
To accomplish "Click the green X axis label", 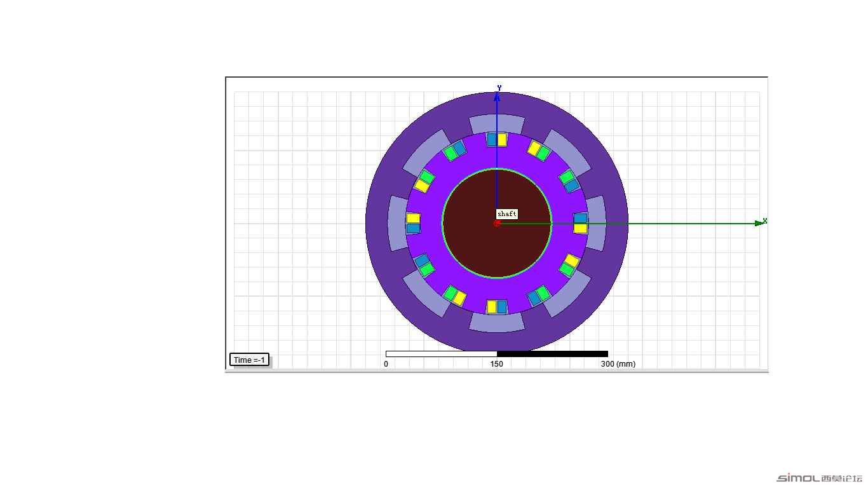I will (x=764, y=221).
